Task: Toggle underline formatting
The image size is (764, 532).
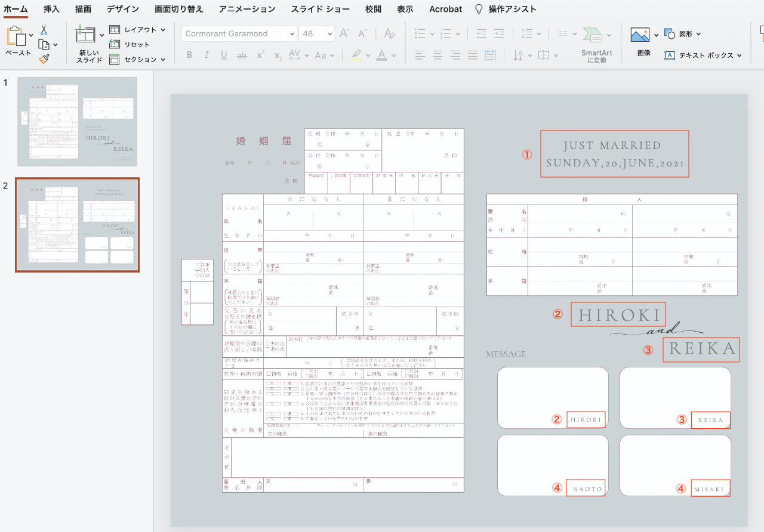Action: [224, 55]
